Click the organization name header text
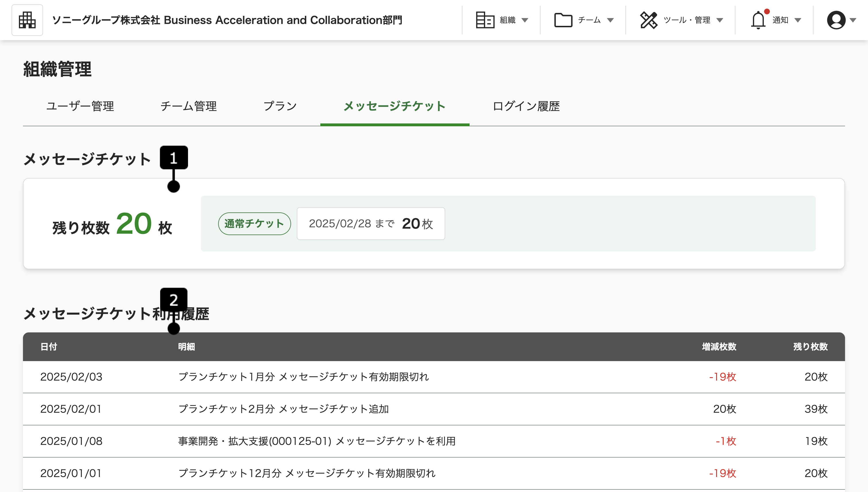The height and width of the screenshot is (492, 868). [x=227, y=20]
